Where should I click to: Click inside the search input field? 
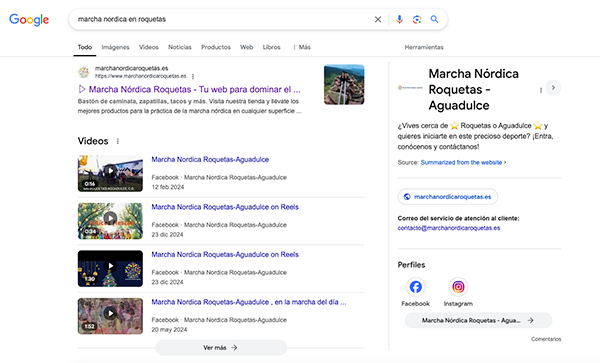pyautogui.click(x=222, y=20)
